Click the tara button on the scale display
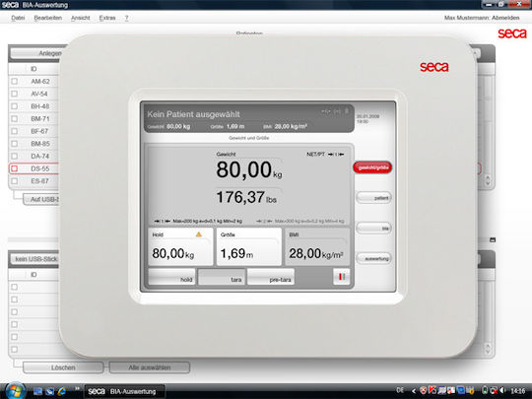The width and height of the screenshot is (532, 399). pos(222,277)
